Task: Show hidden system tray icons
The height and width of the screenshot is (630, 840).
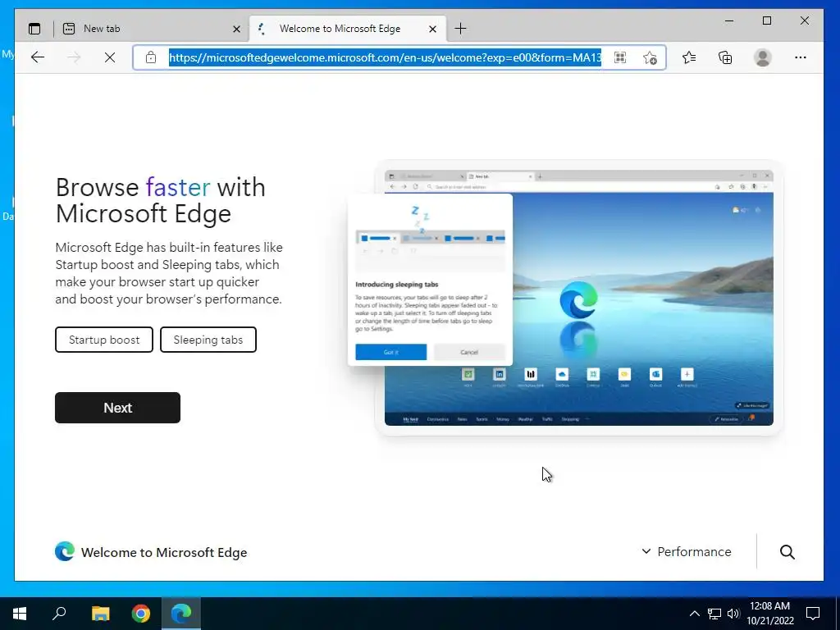Action: [x=694, y=614]
